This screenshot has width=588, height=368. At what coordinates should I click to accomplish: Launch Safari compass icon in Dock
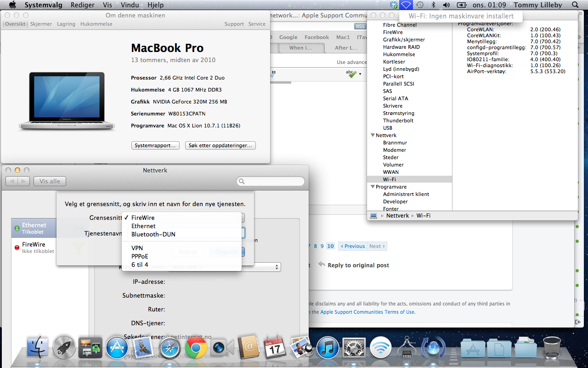[x=170, y=347]
